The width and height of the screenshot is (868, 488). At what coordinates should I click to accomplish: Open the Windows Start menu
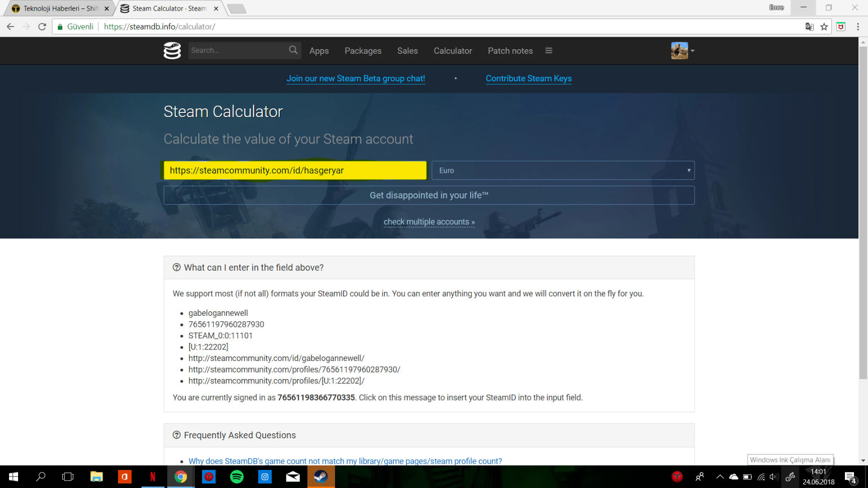[14, 476]
